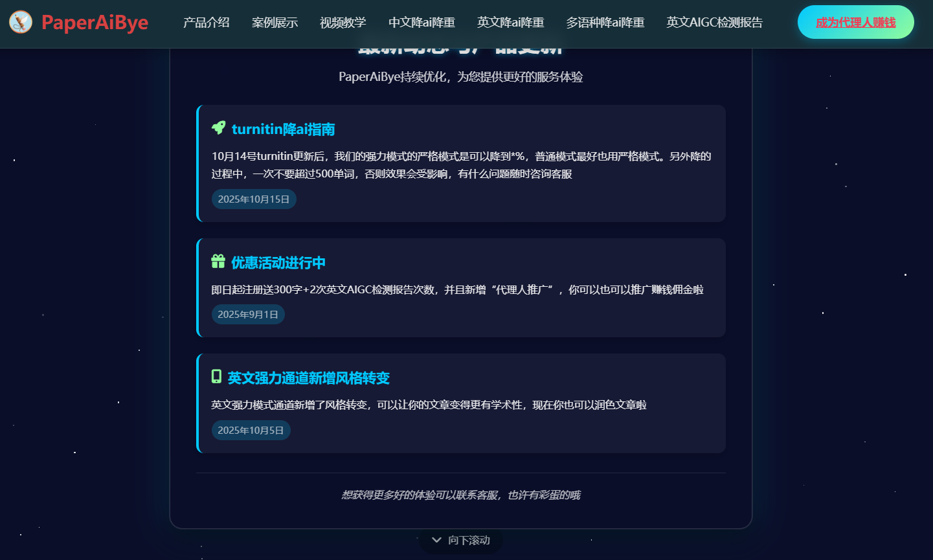Open 英文AIGC检测报告 from the navbar

(714, 23)
